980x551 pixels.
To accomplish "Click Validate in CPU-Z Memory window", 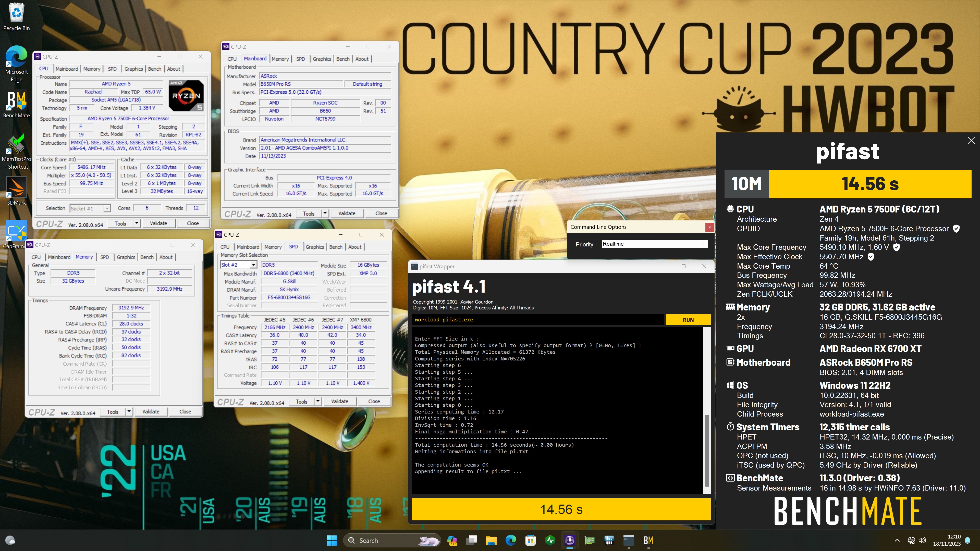I will (x=151, y=411).
